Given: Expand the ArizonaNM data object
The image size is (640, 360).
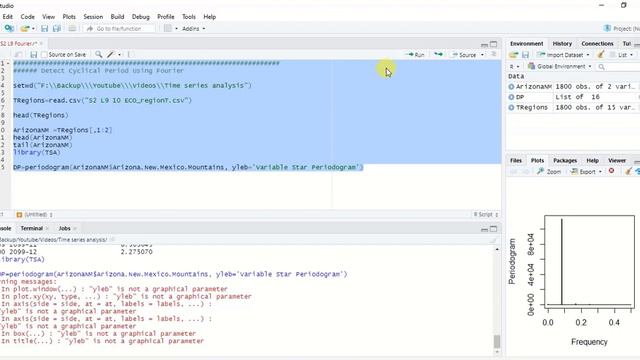Looking at the screenshot, I should coord(511,87).
